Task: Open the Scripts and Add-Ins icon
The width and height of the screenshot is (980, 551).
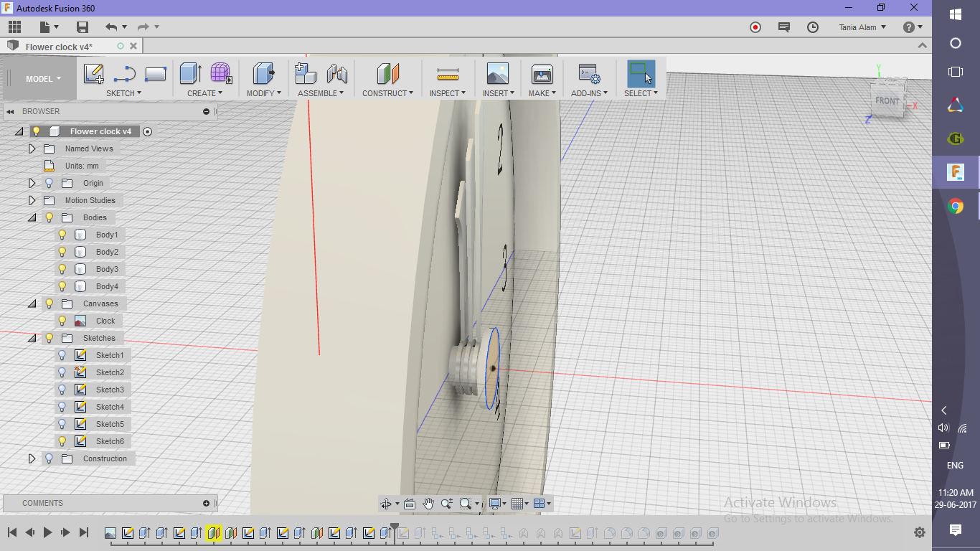Action: [x=589, y=74]
